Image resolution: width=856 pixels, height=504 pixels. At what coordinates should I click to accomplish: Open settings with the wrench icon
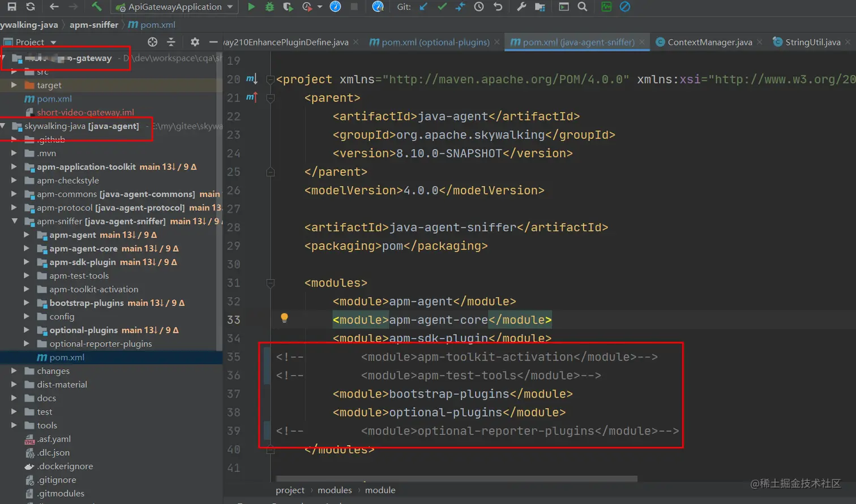[x=521, y=7]
